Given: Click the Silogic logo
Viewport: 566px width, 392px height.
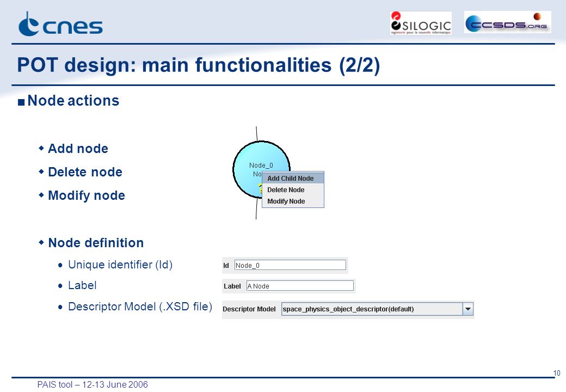Looking at the screenshot, I should coord(421,23).
